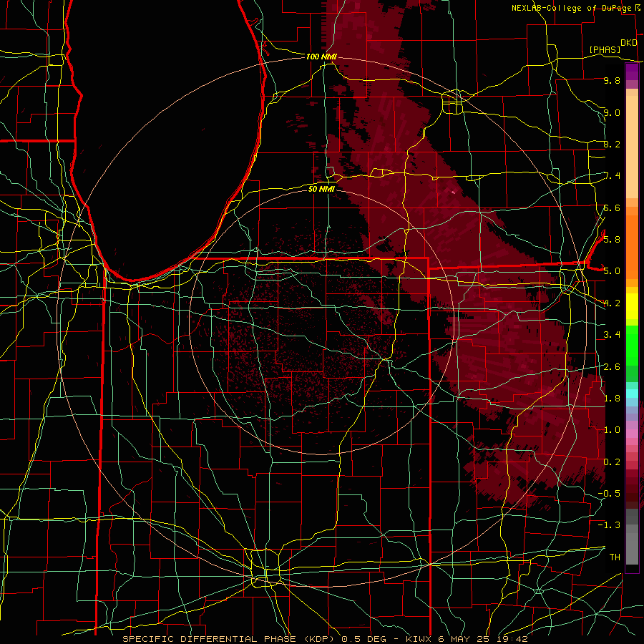Click the DKD legend label

pyautogui.click(x=629, y=43)
